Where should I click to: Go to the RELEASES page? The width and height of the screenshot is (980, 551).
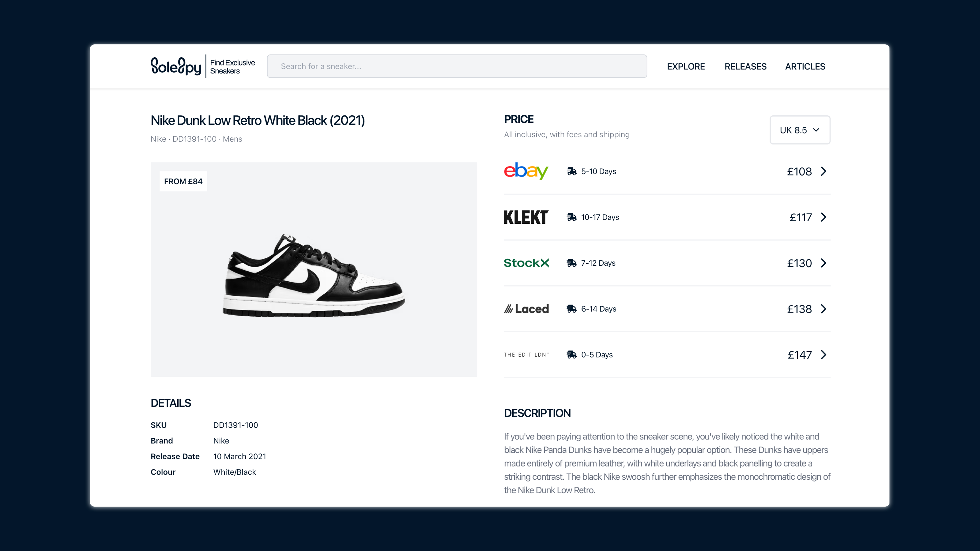(x=745, y=66)
